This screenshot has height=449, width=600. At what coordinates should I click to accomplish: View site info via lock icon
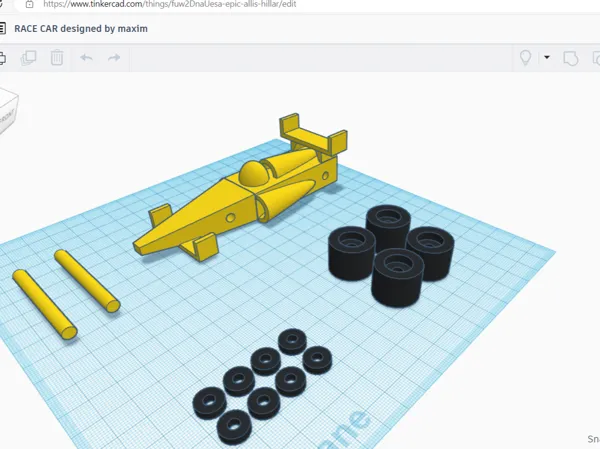click(x=29, y=4)
